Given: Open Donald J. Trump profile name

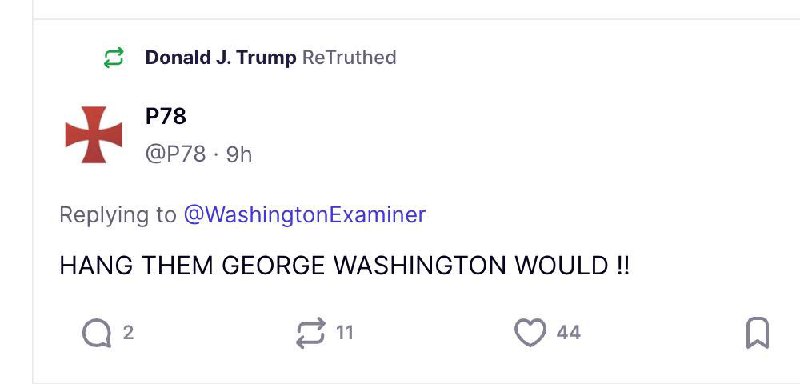Looking at the screenshot, I should [x=220, y=58].
